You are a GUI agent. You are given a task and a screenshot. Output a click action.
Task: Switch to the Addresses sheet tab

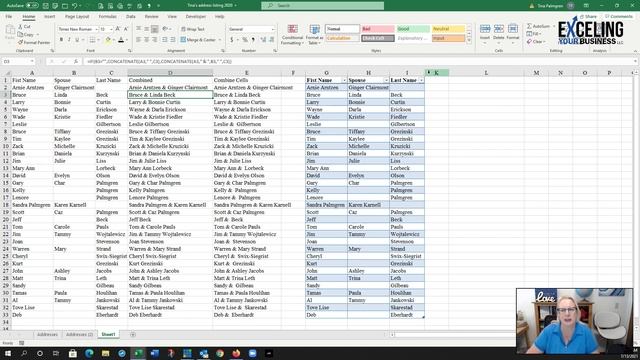click(x=47, y=334)
